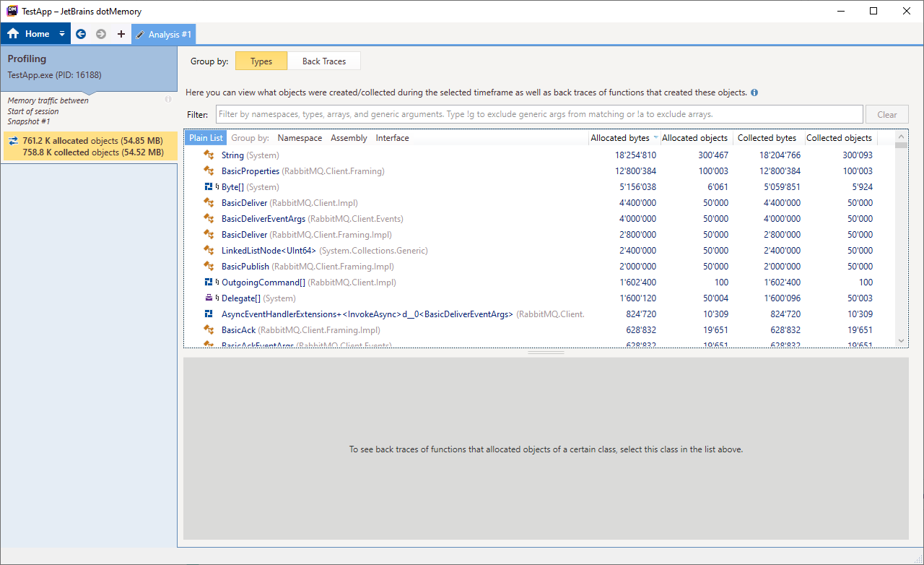Click the LinkedListNode<UInt64> class icon
The image size is (924, 565).
tap(209, 251)
